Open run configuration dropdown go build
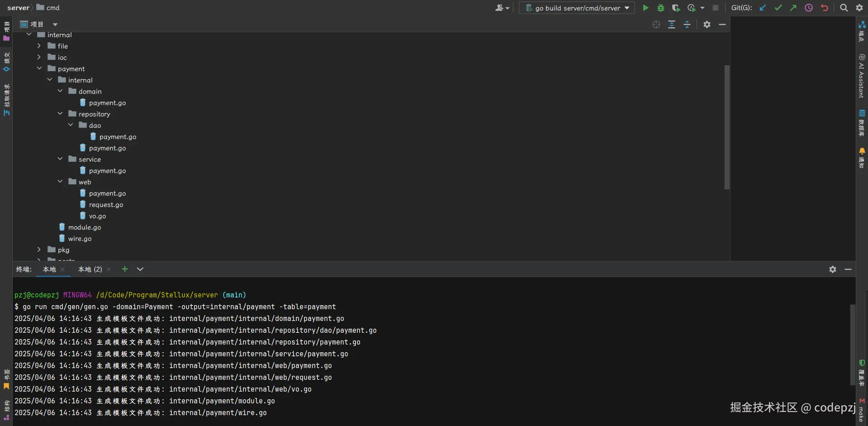The width and height of the screenshot is (868, 426). click(x=577, y=8)
